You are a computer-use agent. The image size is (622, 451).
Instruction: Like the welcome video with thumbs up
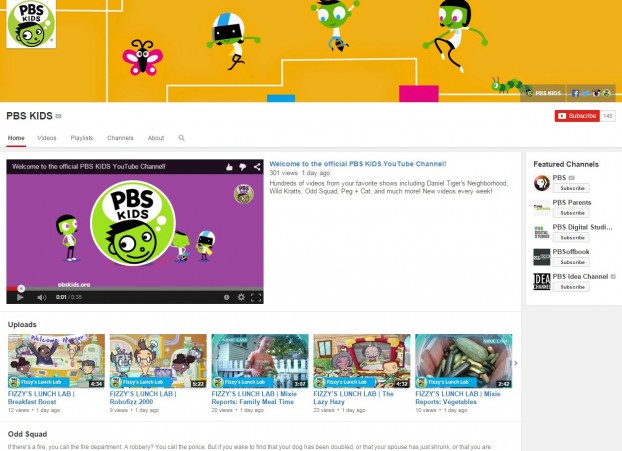click(229, 167)
